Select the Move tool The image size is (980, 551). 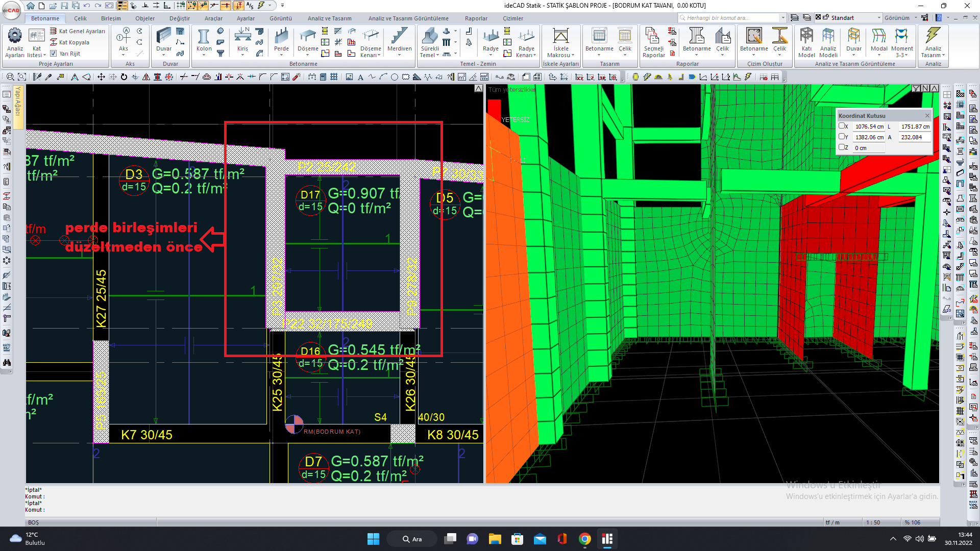101,77
